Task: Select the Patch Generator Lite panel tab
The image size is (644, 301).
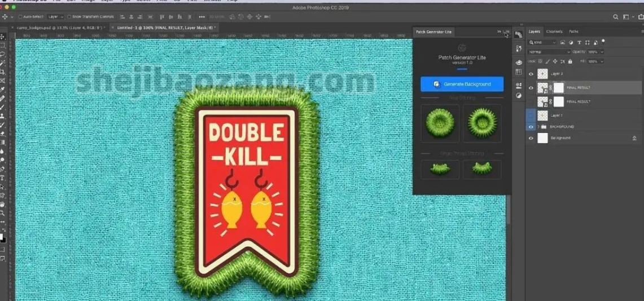Action: pyautogui.click(x=433, y=32)
